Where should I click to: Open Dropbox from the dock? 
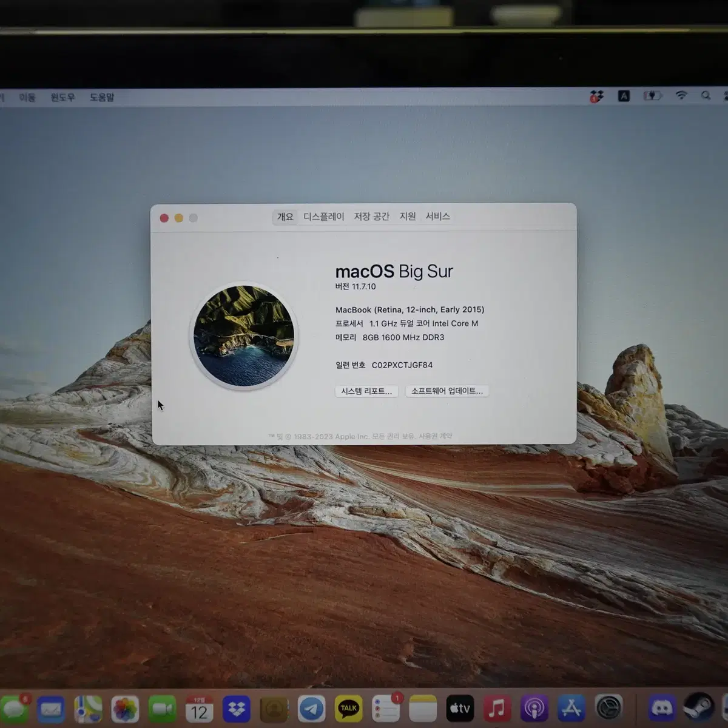pyautogui.click(x=237, y=709)
